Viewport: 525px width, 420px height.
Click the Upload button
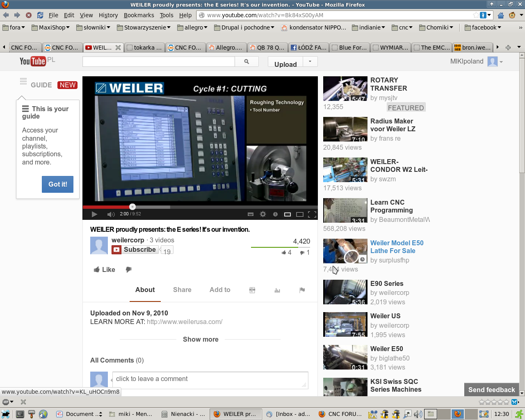pyautogui.click(x=285, y=62)
